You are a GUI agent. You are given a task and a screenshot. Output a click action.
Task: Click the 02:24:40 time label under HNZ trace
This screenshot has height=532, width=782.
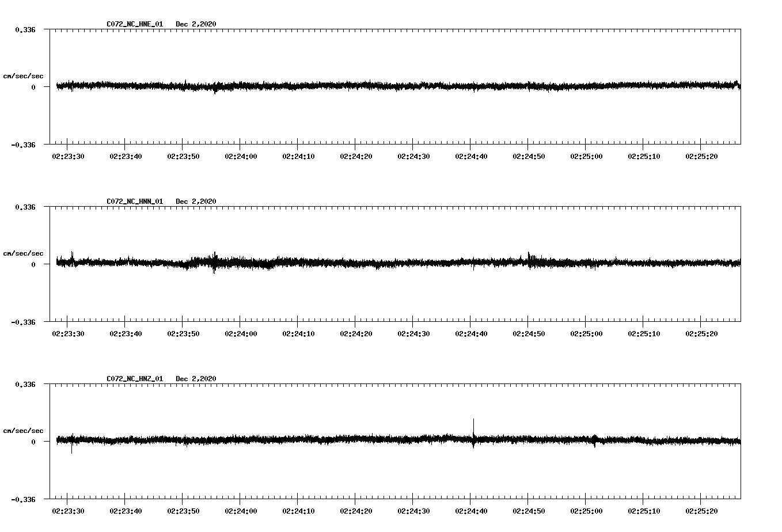tap(472, 510)
